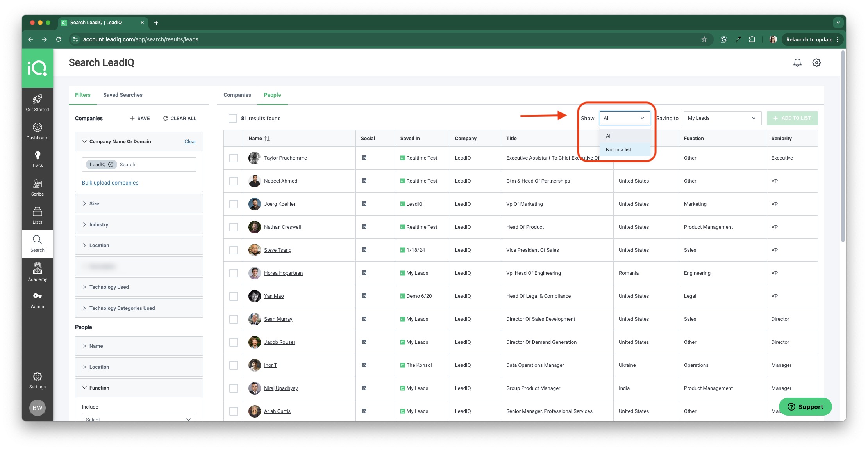Select all 81 results checkbox
Viewport: 868px width, 450px height.
click(x=233, y=118)
